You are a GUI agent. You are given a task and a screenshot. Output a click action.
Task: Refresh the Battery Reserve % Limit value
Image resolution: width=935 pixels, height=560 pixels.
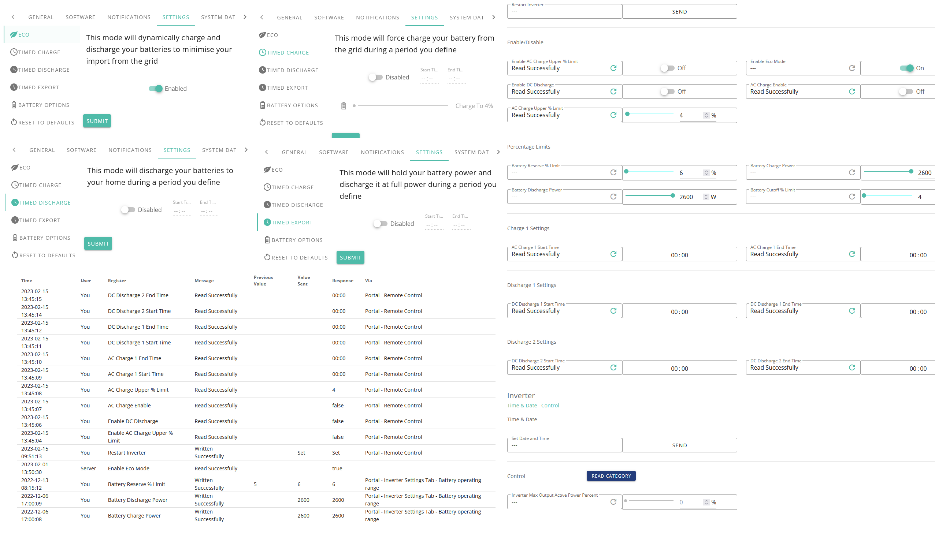tap(613, 172)
